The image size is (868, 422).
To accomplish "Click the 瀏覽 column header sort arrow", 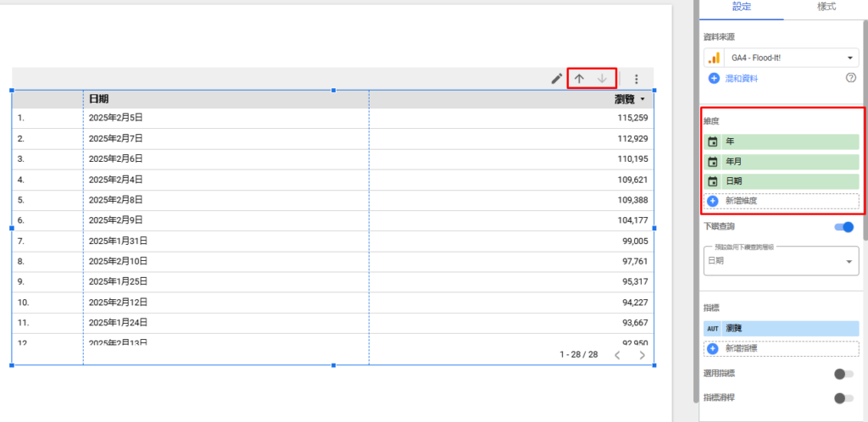I will (x=643, y=100).
